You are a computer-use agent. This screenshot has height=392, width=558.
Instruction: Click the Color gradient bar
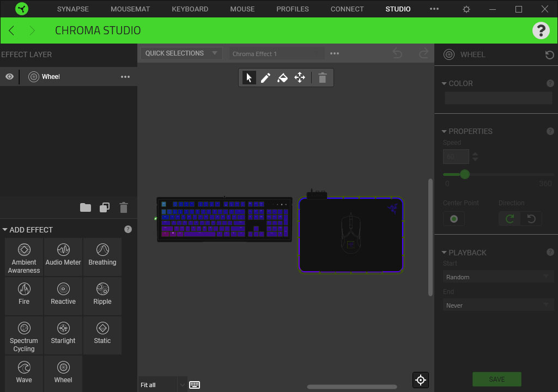[x=498, y=98]
